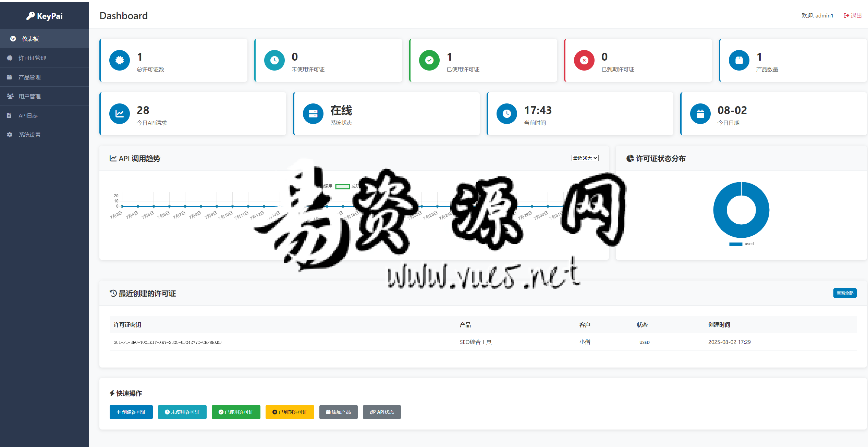Click the 已使用许可证 green check icon
The image size is (868, 447).
[429, 60]
